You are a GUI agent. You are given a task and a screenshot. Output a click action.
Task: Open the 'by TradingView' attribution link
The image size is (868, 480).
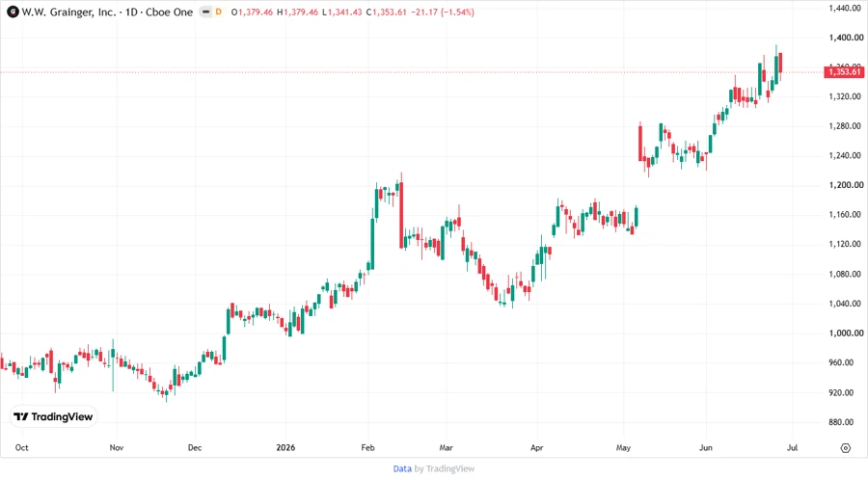(445, 469)
